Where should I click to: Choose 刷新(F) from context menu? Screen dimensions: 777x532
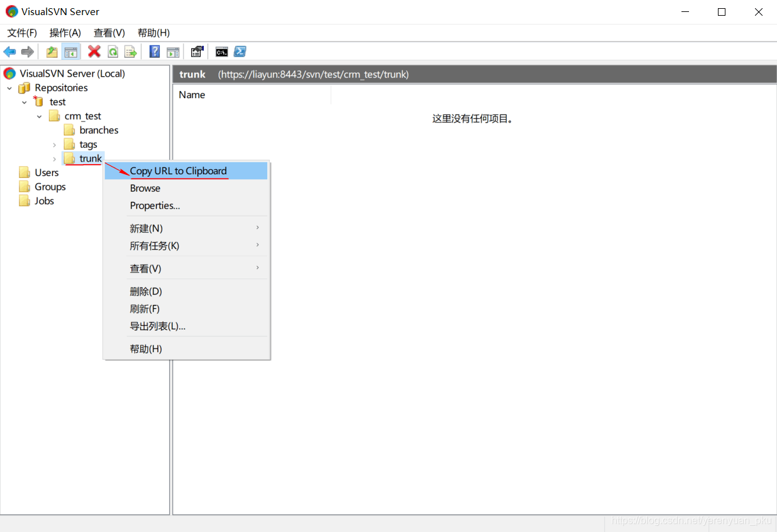pyautogui.click(x=187, y=309)
